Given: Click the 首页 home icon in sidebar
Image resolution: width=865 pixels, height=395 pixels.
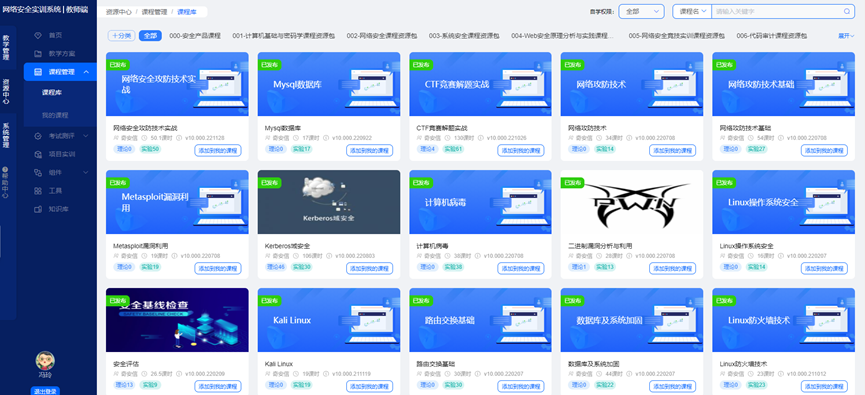Looking at the screenshot, I should 38,35.
